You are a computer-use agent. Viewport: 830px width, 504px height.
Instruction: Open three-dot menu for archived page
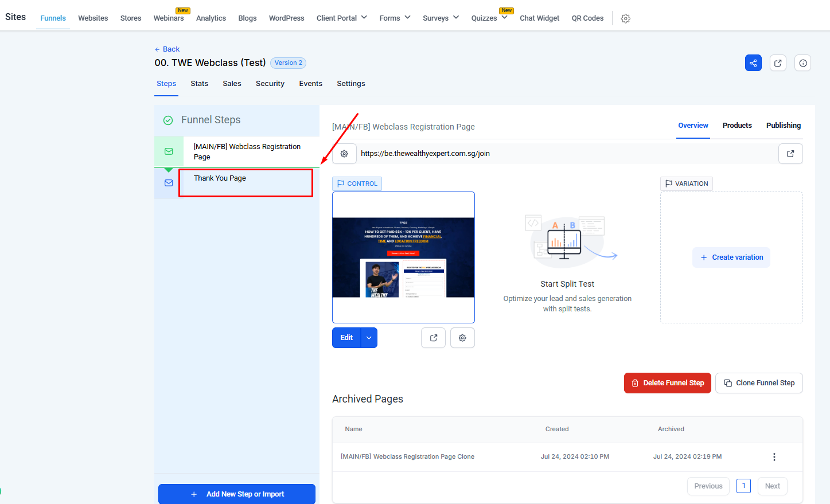774,457
